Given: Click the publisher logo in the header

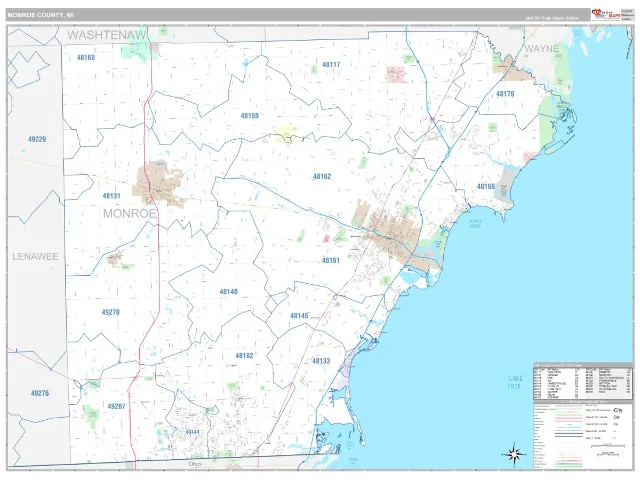Looking at the screenshot, I should [606, 14].
